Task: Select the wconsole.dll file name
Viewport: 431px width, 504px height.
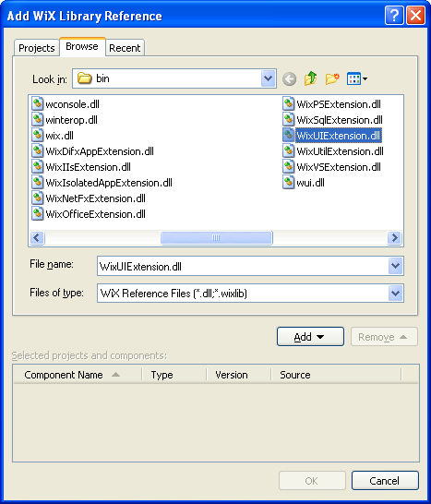Action: point(72,104)
